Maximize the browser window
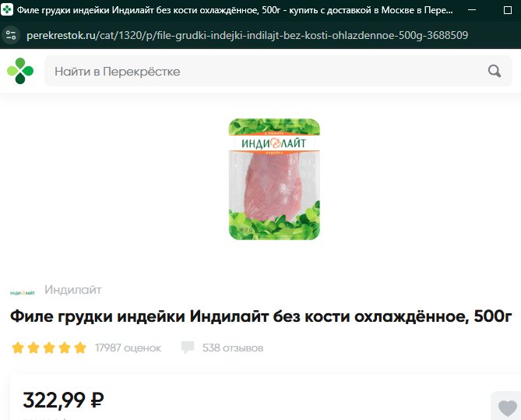Screen dimensions: 521x420 pos(508,10)
